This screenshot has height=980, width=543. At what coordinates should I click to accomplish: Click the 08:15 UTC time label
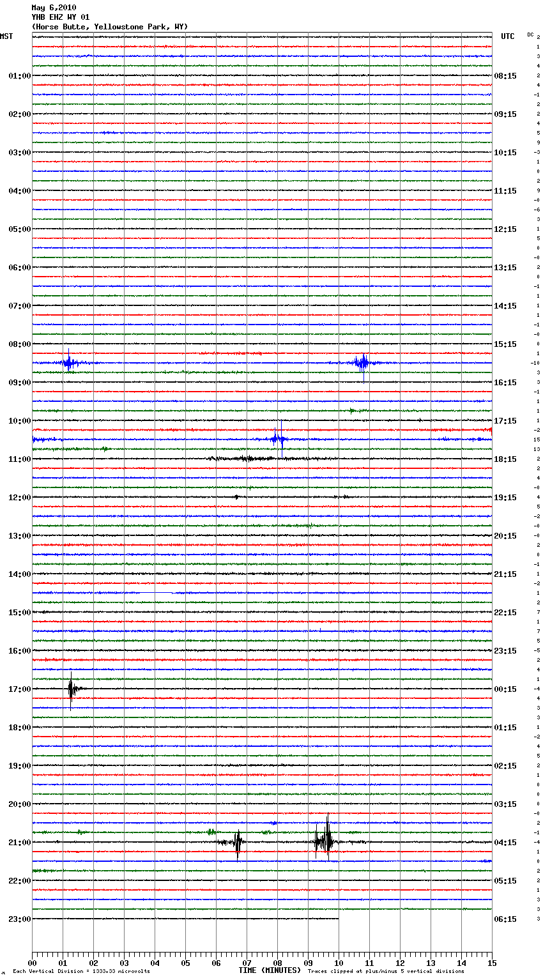click(x=505, y=76)
